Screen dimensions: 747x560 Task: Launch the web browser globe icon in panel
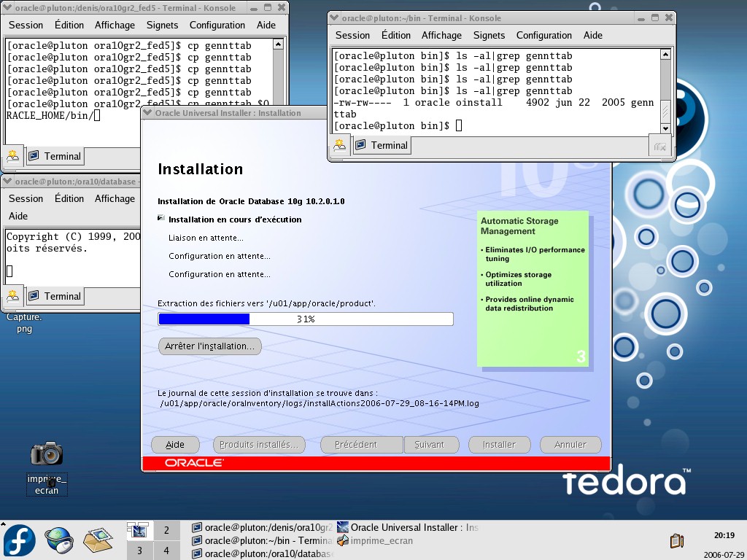(59, 541)
